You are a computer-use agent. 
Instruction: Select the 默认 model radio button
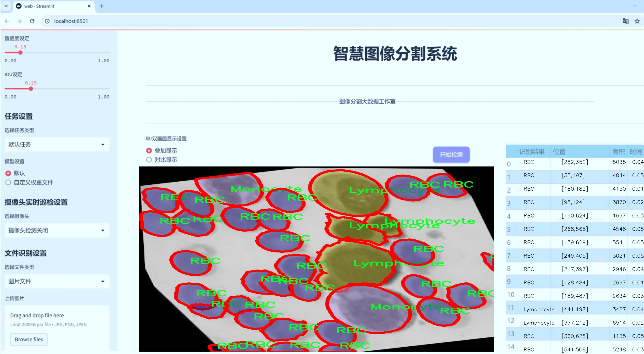[x=8, y=173]
